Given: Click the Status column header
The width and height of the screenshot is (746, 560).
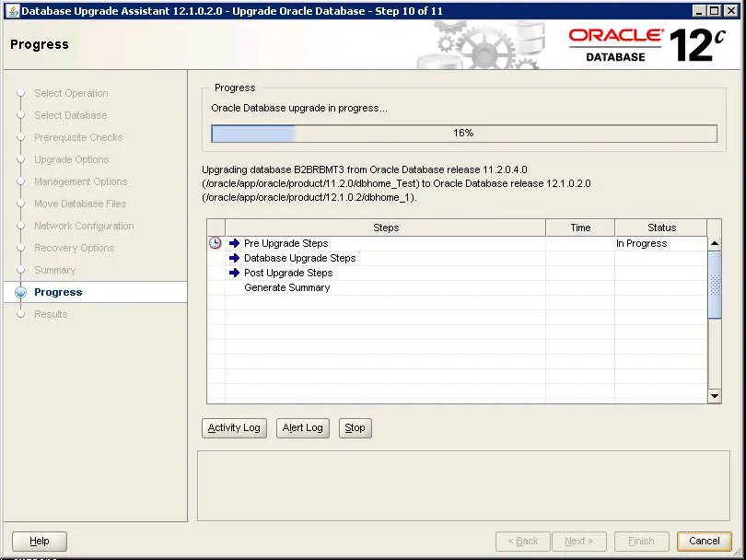Looking at the screenshot, I should click(661, 227).
